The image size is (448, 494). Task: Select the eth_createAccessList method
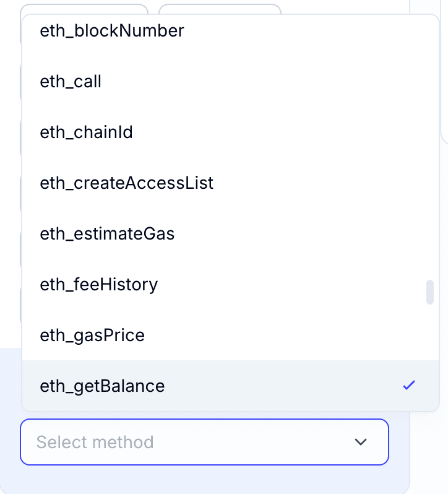click(x=126, y=183)
